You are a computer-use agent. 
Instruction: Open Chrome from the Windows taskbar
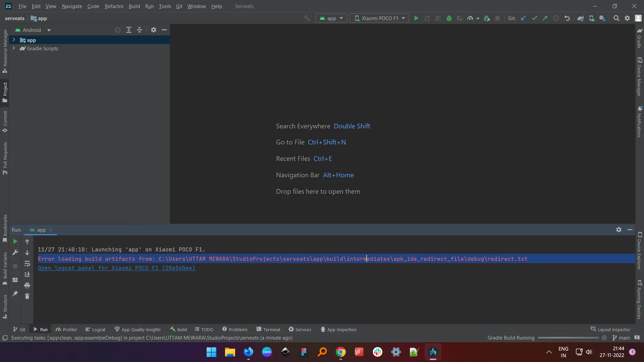pyautogui.click(x=341, y=352)
